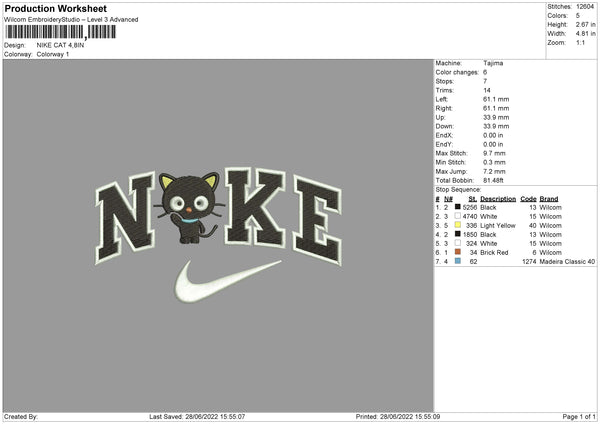This screenshot has height=424, width=600.
Task: Click the "Right:" label
Action: point(444,108)
